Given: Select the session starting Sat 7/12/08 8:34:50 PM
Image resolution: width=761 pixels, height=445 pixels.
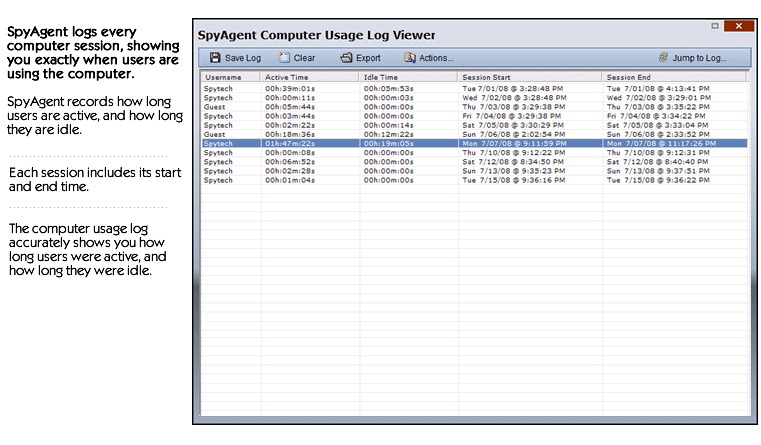Looking at the screenshot, I should [x=474, y=162].
